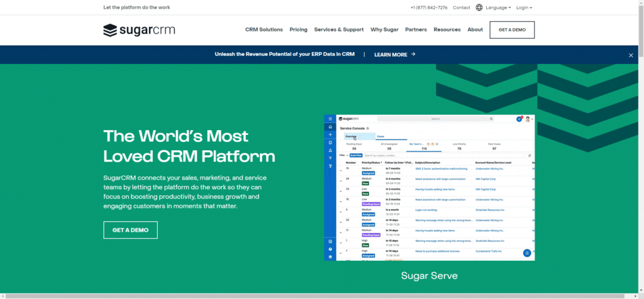Viewport: 644px width, 299px height.
Task: Click the arrow icon after LEARN MORE
Action: click(413, 54)
